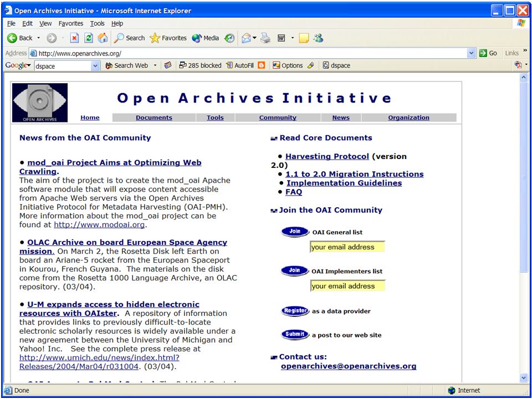Open the View menu
Image resolution: width=532 pixels, height=399 pixels.
pos(45,23)
